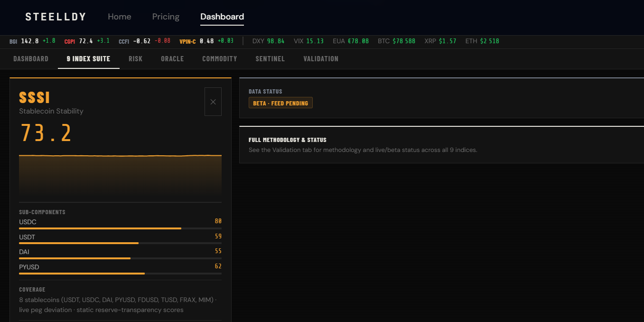This screenshot has width=644, height=322.
Task: Open the ORACLE tab
Action: (x=172, y=59)
